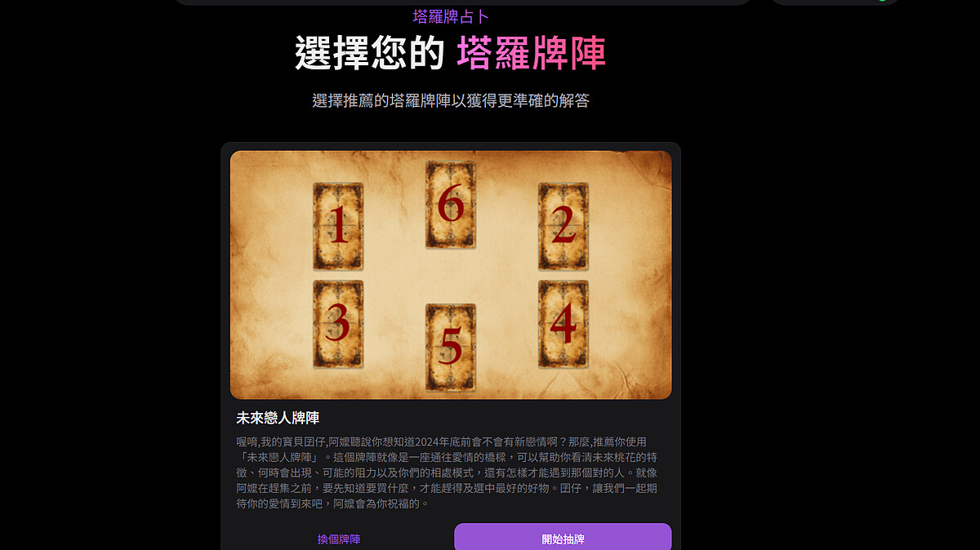The width and height of the screenshot is (980, 550).
Task: Click the rounded bar at top center
Action: [462, 2]
